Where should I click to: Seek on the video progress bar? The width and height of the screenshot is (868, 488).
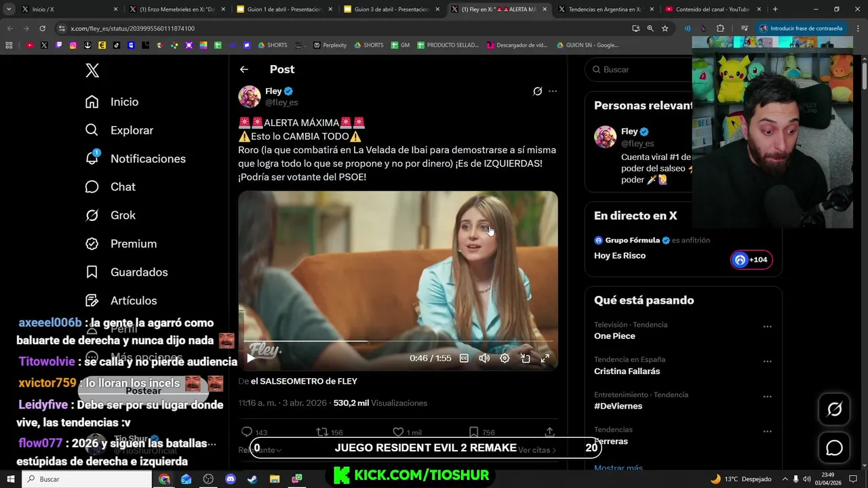click(x=398, y=341)
